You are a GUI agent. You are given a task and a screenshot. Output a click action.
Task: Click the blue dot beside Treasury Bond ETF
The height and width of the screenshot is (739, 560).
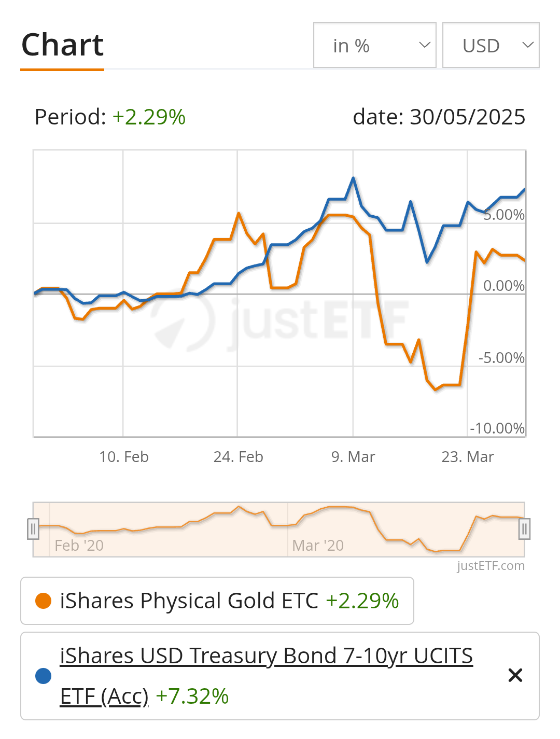(x=43, y=676)
